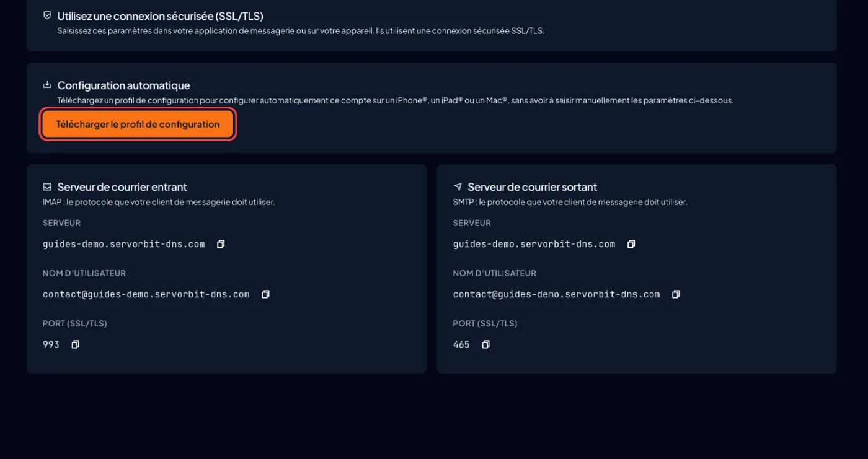Image resolution: width=868 pixels, height=459 pixels.
Task: Select the port value 993
Action: (51, 344)
